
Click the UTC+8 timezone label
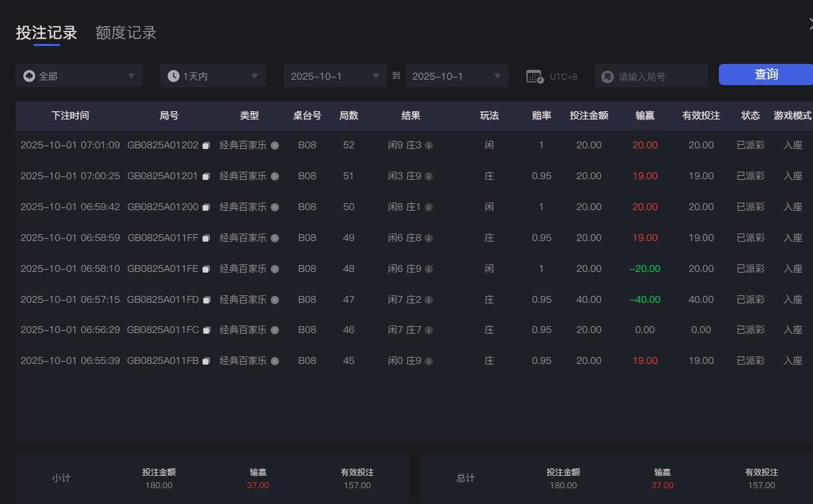[564, 76]
